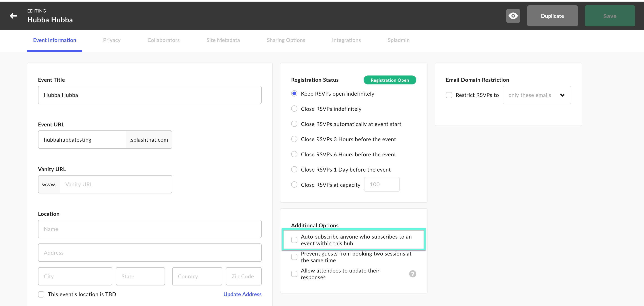Click the Email Domain Restriction heading
Image resolution: width=644 pixels, height=306 pixels.
coord(477,80)
